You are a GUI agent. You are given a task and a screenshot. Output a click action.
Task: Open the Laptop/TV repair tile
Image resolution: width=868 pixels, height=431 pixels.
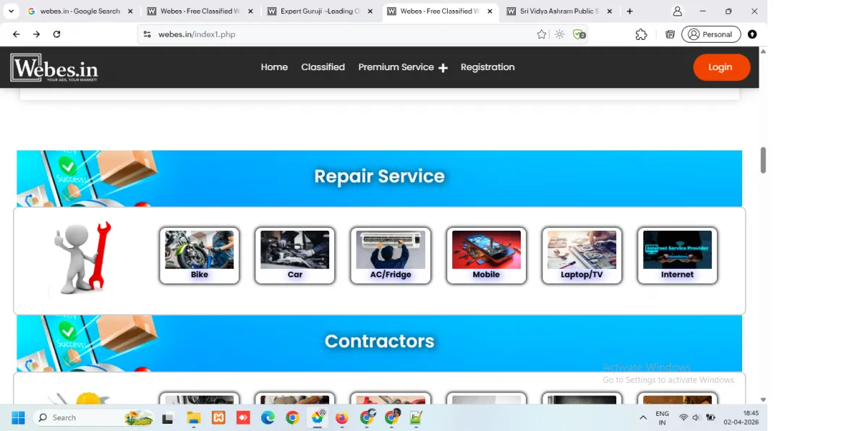582,255
